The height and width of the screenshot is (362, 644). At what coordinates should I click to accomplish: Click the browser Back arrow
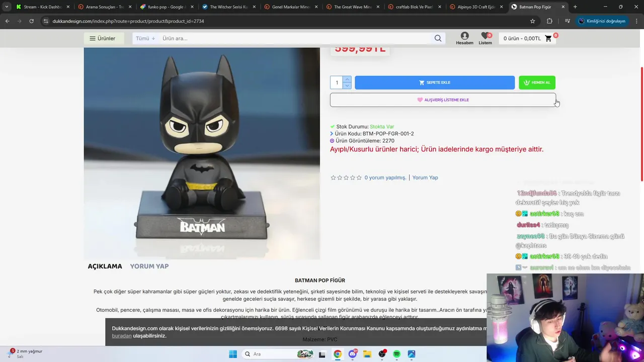(x=7, y=21)
